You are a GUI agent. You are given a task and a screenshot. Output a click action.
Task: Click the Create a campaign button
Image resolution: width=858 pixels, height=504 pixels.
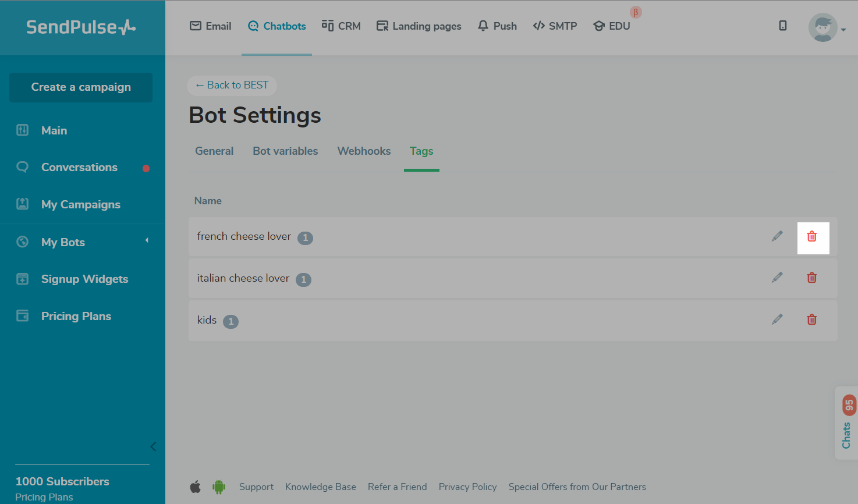pyautogui.click(x=81, y=87)
